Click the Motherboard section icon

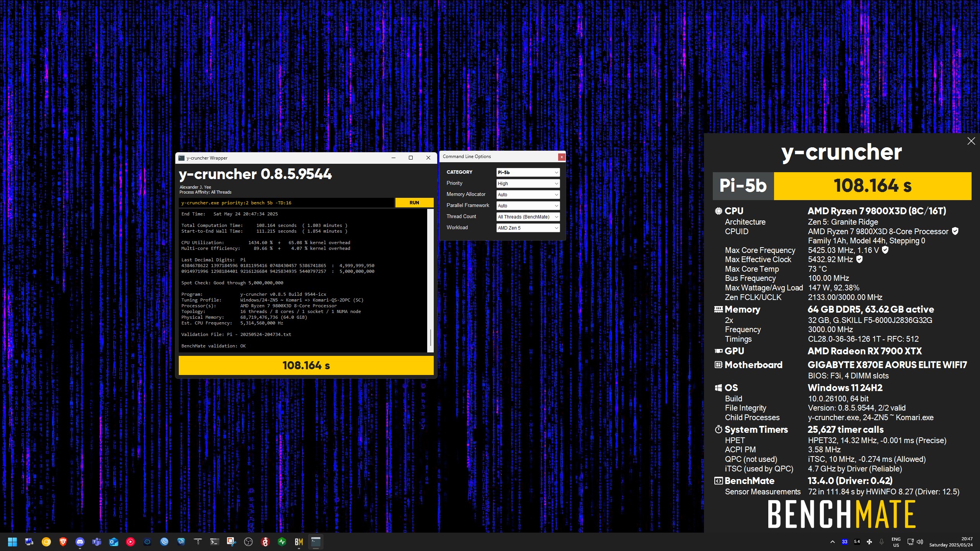click(718, 365)
